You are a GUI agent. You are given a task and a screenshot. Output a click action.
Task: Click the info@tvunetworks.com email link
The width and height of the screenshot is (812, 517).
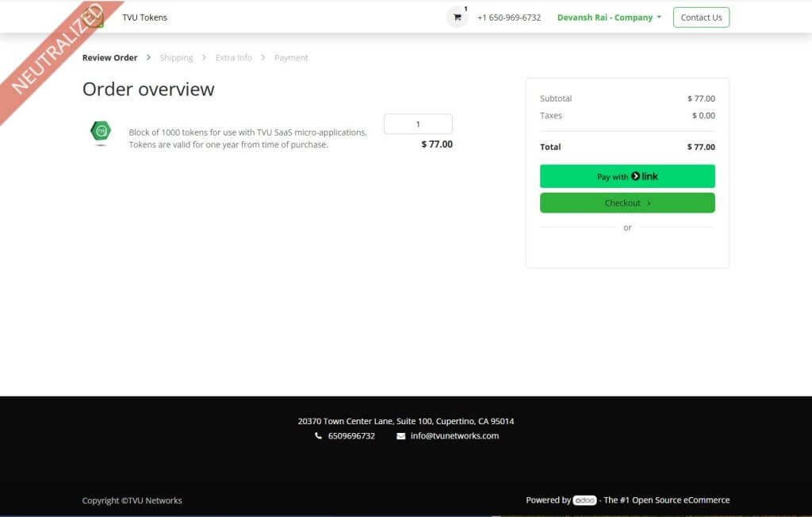pyautogui.click(x=454, y=436)
